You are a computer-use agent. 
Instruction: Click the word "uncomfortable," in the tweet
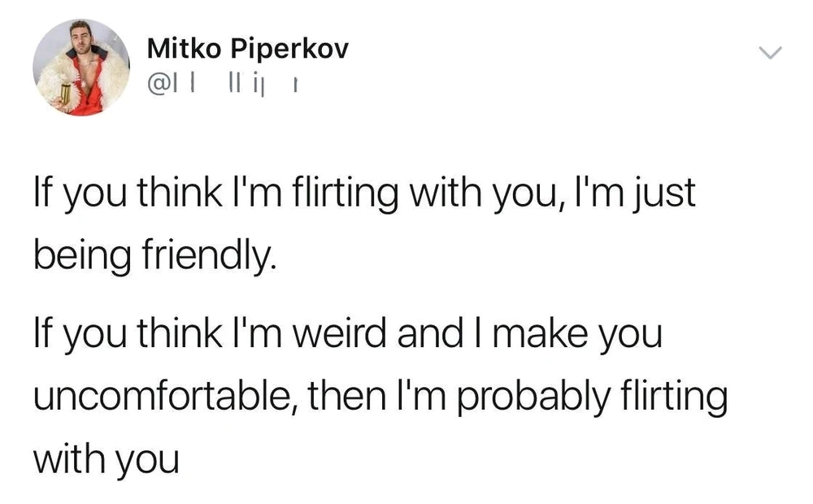(161, 398)
